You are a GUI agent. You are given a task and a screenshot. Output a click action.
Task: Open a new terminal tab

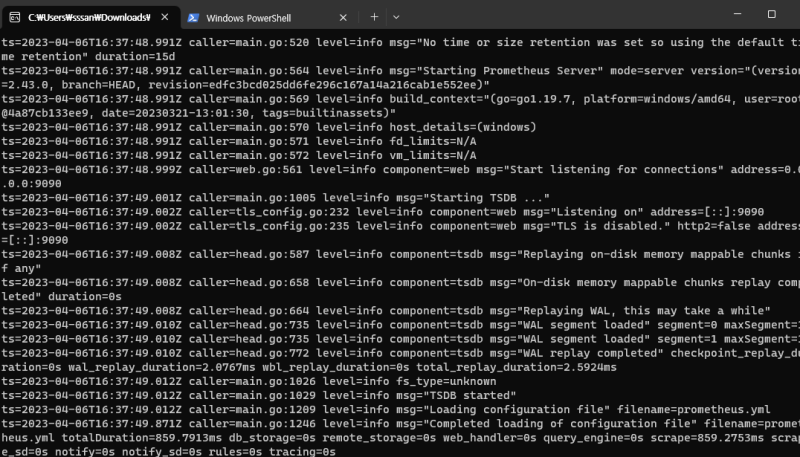(374, 17)
